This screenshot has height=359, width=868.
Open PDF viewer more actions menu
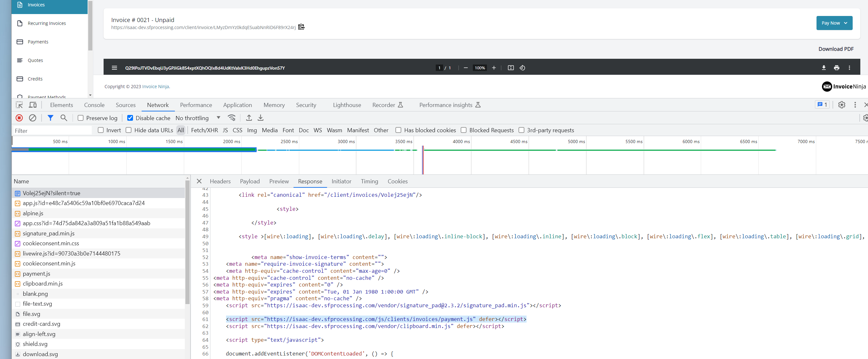(849, 68)
